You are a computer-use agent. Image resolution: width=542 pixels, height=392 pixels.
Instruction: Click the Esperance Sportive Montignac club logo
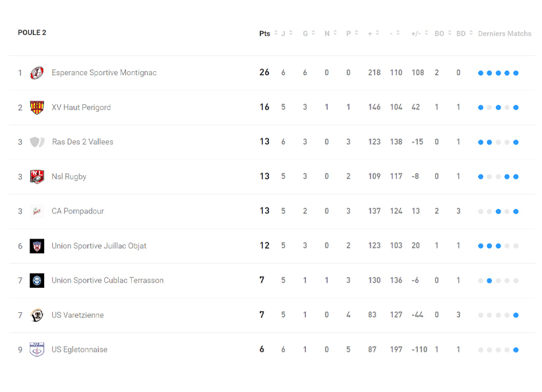(x=37, y=72)
